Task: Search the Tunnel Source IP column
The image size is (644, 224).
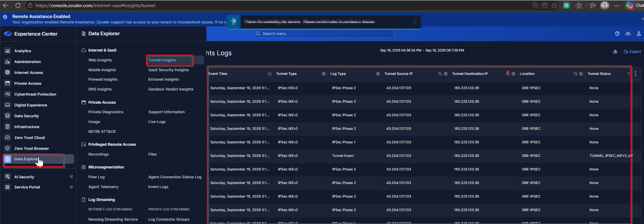Action: pyautogui.click(x=440, y=74)
